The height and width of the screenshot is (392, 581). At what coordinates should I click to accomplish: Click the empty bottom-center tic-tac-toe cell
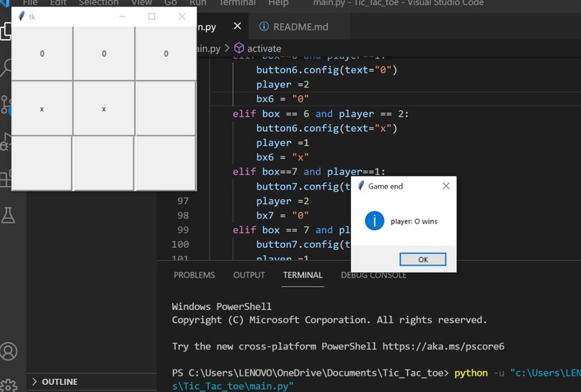104,163
